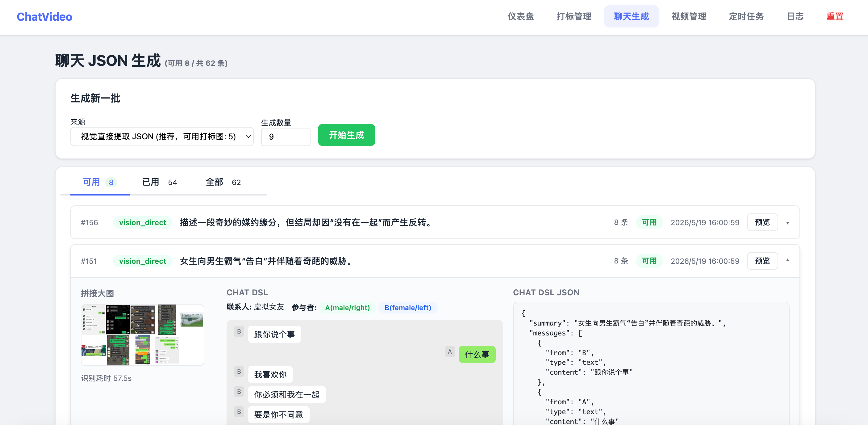868x425 pixels.
Task: Preview chat item #151
Action: click(762, 261)
